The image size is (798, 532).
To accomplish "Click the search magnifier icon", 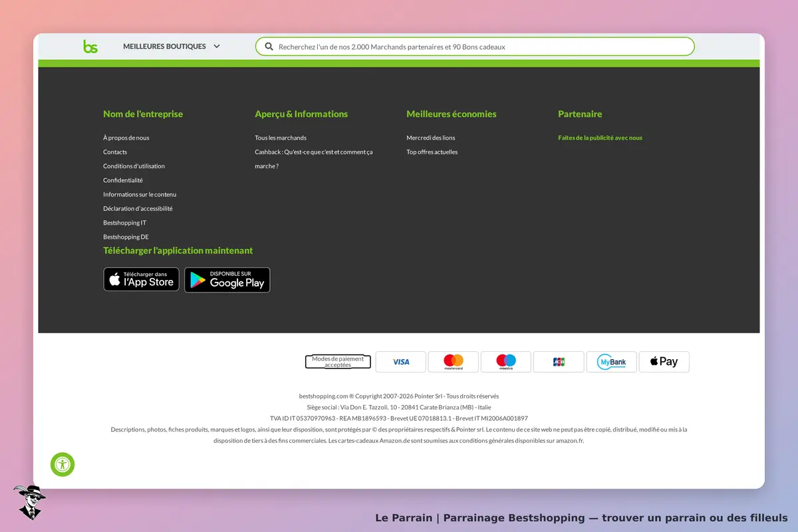I will (269, 47).
